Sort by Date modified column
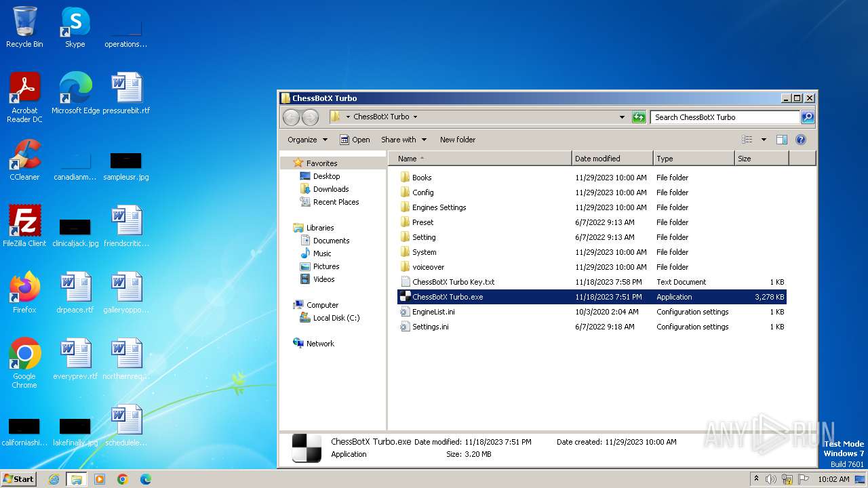Image resolution: width=868 pixels, height=488 pixels. coord(612,159)
